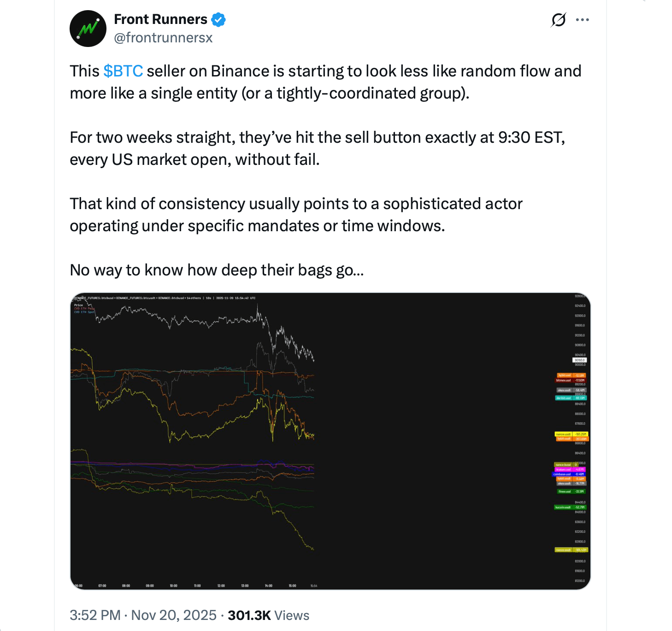
Task: Click the 301.3K Views count
Action: pos(268,615)
